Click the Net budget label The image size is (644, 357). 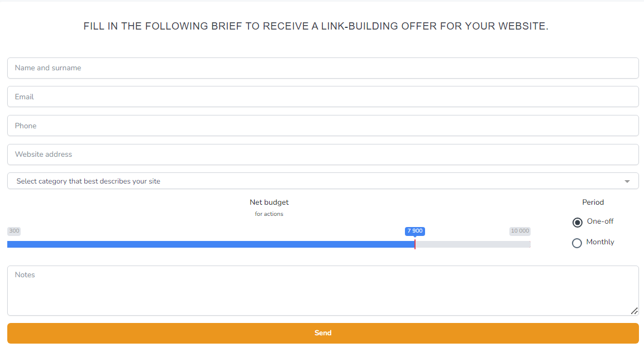tap(269, 202)
